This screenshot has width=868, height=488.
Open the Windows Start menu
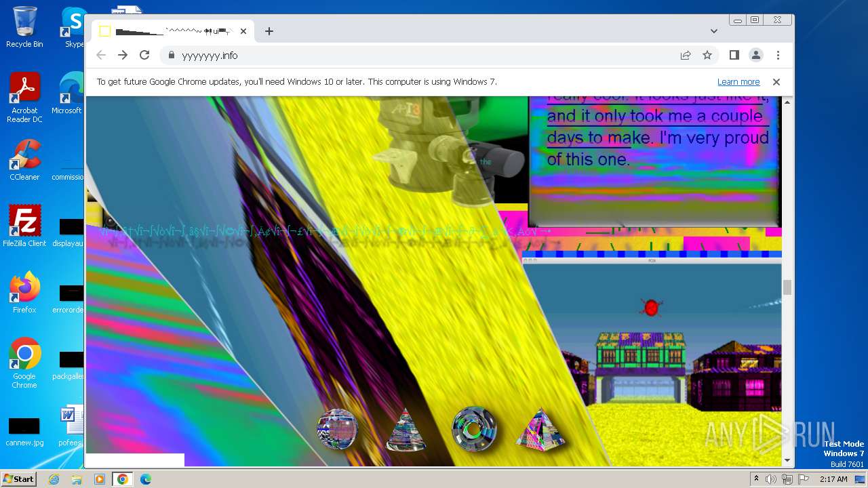click(18, 479)
